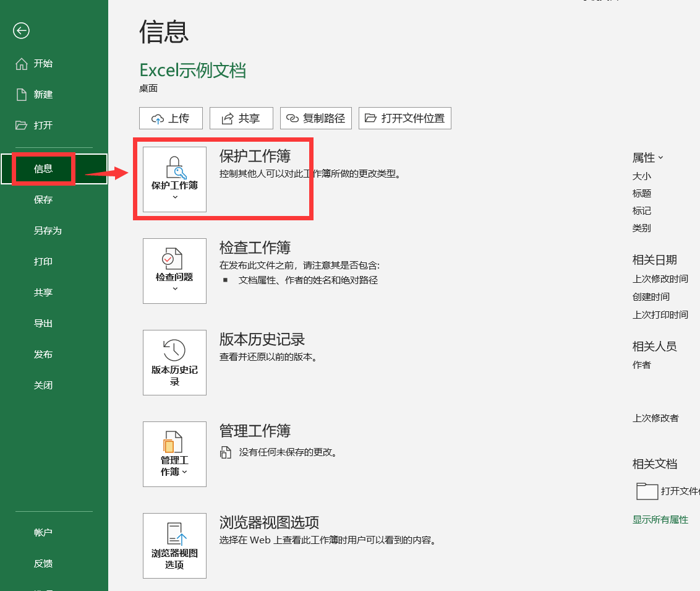The image size is (700, 591).
Task: Click the folder icon under 相关文档
Action: coord(647,491)
